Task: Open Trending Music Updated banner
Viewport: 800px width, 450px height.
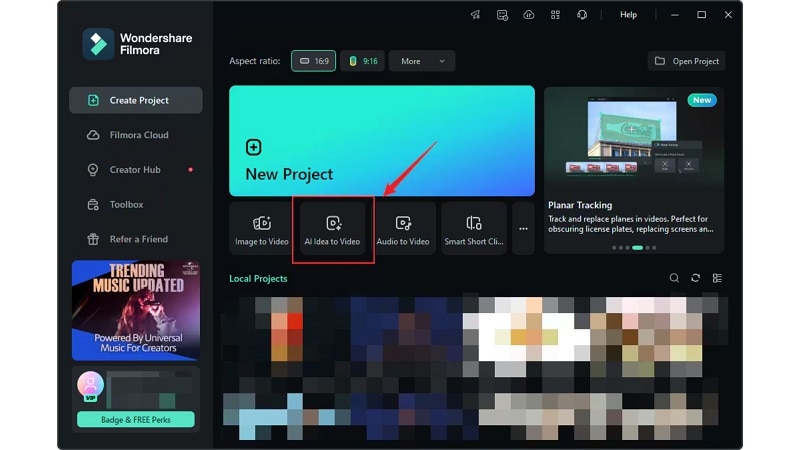Action: (x=136, y=310)
